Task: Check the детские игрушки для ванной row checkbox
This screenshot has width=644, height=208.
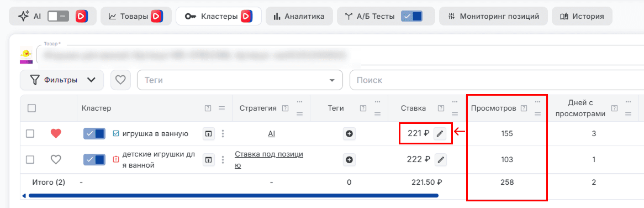Action: click(x=30, y=159)
